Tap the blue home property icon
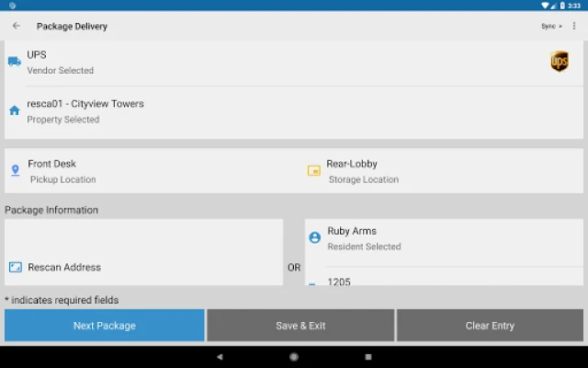 (x=14, y=110)
